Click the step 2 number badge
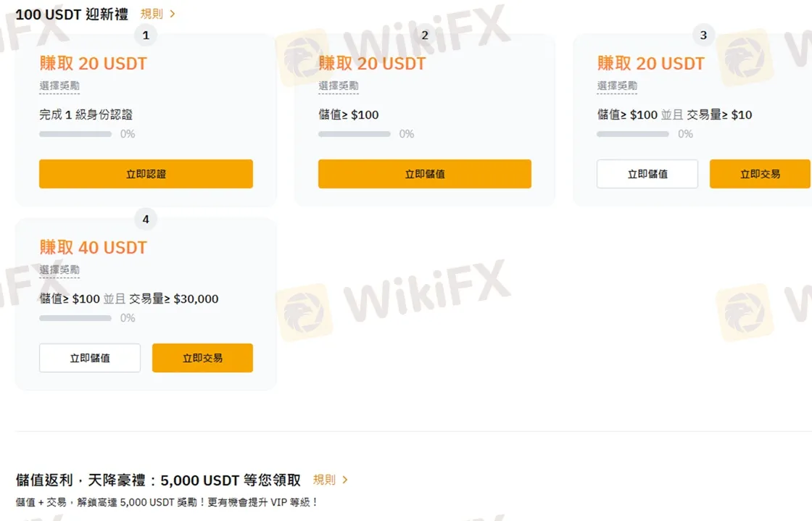812x521 pixels. pyautogui.click(x=425, y=36)
